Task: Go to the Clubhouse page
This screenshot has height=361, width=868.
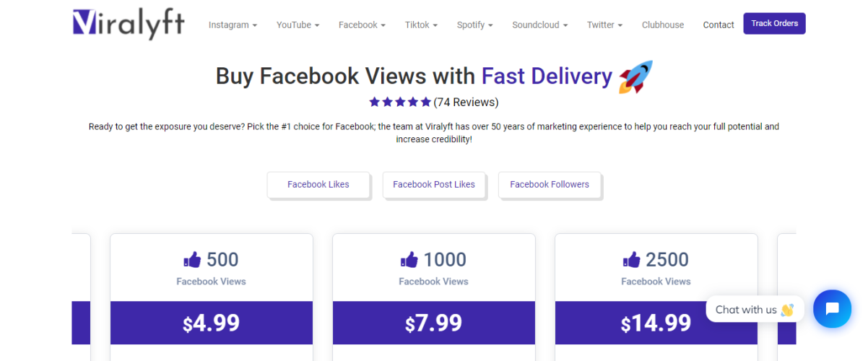Action: [x=663, y=25]
